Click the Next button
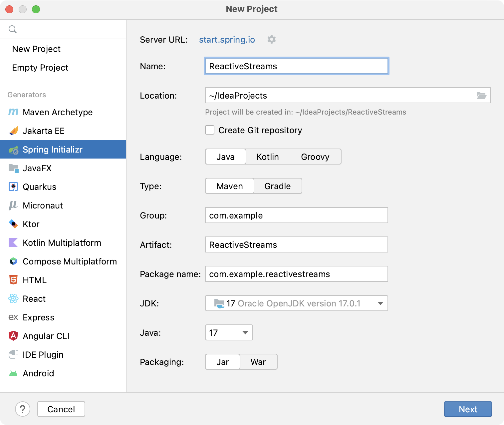This screenshot has height=425, width=504. click(x=468, y=409)
